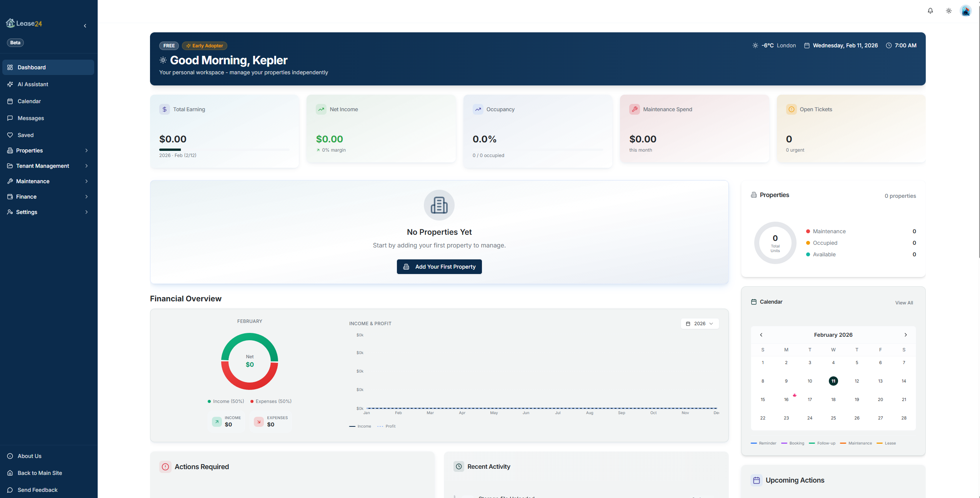Collapse the sidebar using the arrow toggle
This screenshot has width=980, height=498.
click(85, 25)
